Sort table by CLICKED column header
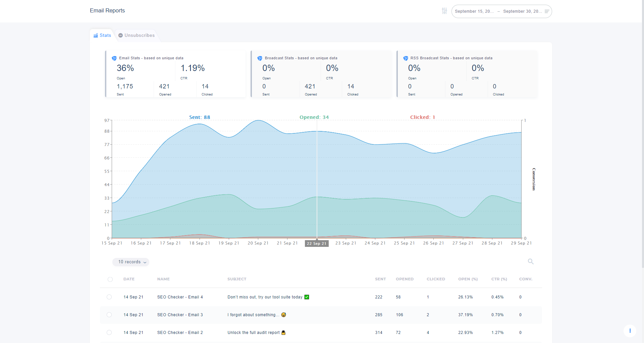 click(436, 279)
